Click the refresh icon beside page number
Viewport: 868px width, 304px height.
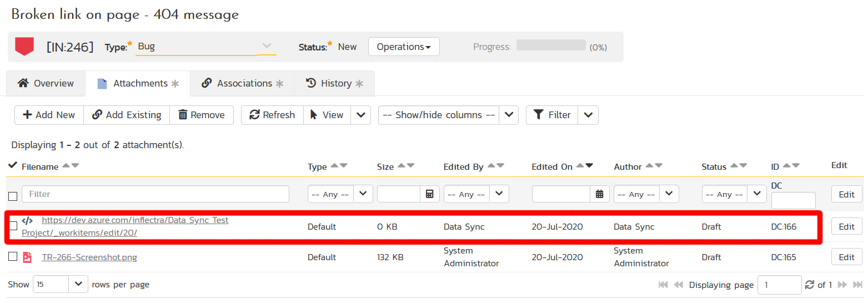[810, 285]
